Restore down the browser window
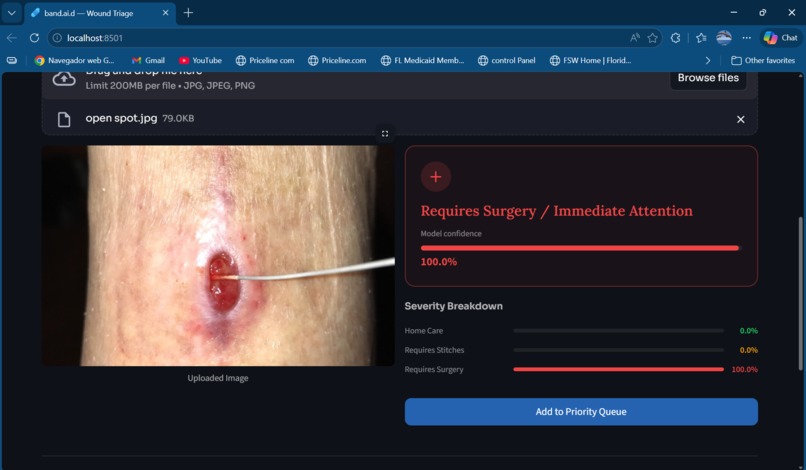Viewport: 806px width, 470px height. click(762, 12)
